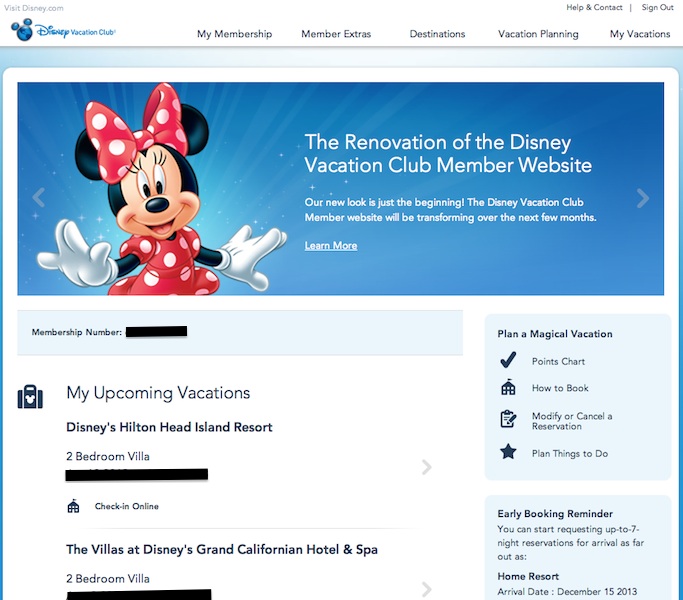The width and height of the screenshot is (683, 600).
Task: Click the Renovation of the Website headline
Action: pyautogui.click(x=448, y=153)
